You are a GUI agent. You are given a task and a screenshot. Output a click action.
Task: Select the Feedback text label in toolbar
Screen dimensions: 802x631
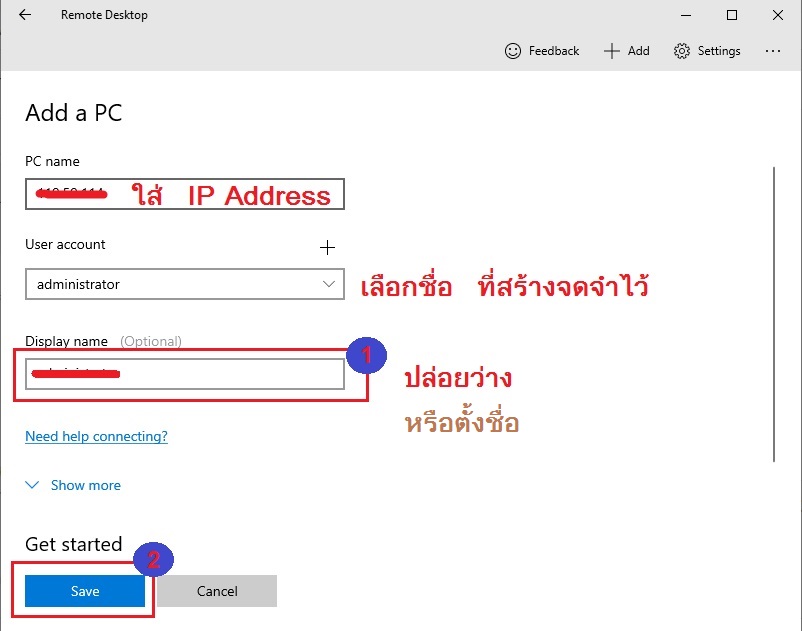tap(554, 51)
